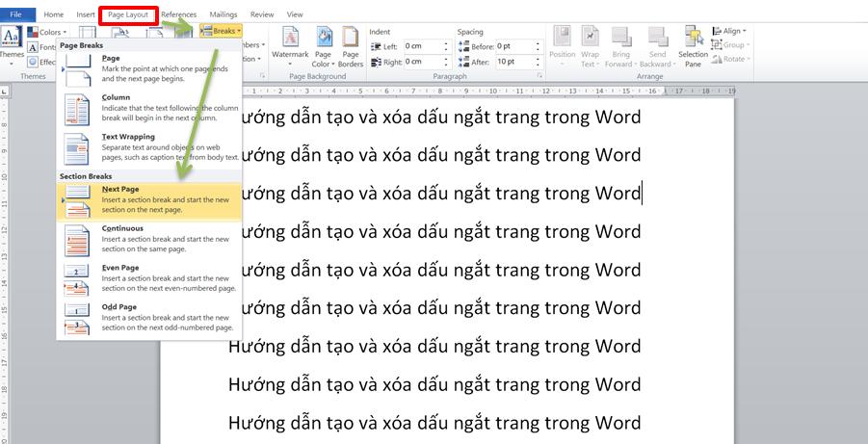Choose the Text Wrapping break option
Image resolution: width=868 pixels, height=444 pixels.
[x=149, y=147]
